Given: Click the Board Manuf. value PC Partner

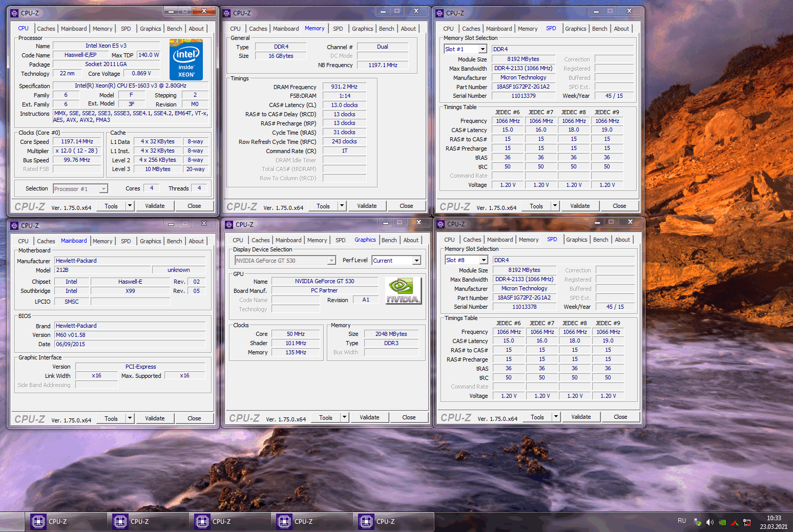Looking at the screenshot, I should [324, 290].
